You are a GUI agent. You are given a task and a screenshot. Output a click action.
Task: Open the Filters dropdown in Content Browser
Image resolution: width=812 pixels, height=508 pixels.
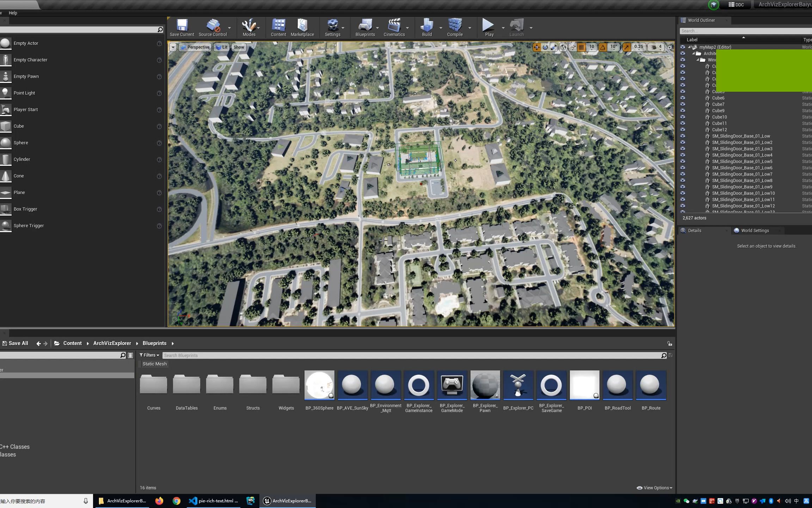click(149, 355)
